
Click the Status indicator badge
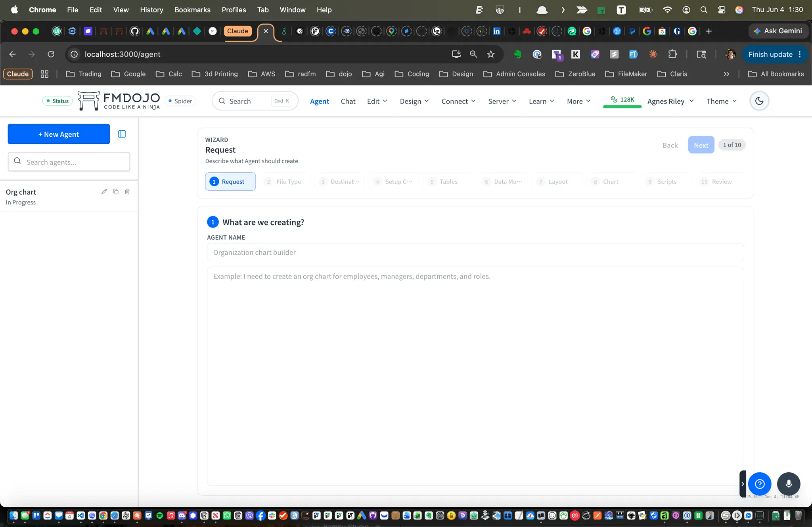(58, 101)
